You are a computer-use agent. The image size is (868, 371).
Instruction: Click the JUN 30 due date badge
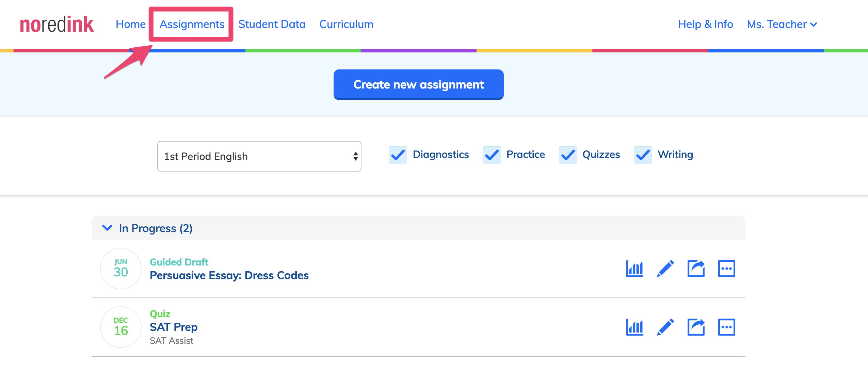point(120,268)
